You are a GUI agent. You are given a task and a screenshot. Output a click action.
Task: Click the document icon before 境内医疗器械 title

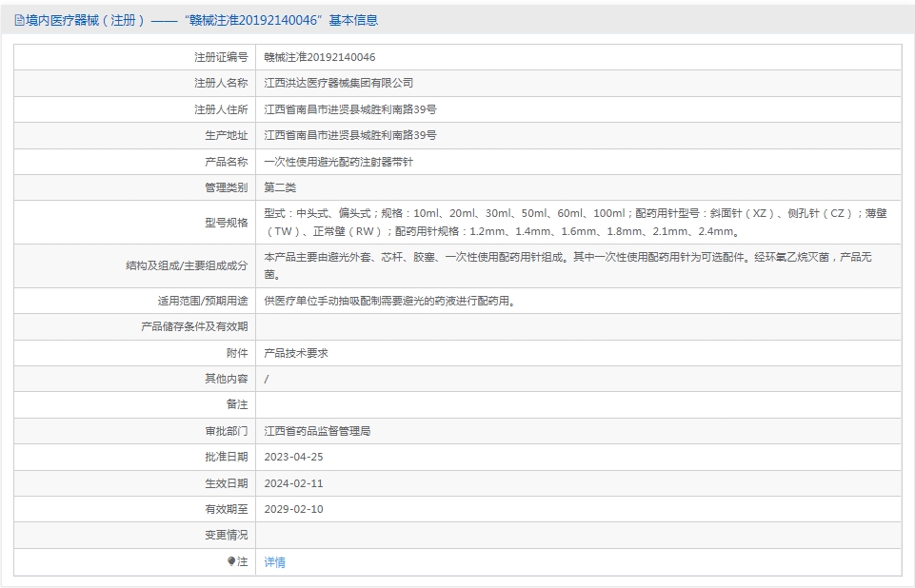19,20
